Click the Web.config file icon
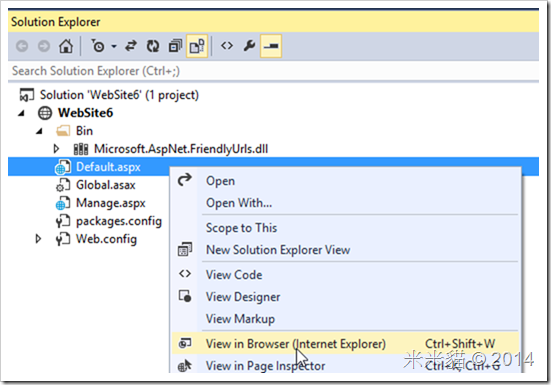 63,239
